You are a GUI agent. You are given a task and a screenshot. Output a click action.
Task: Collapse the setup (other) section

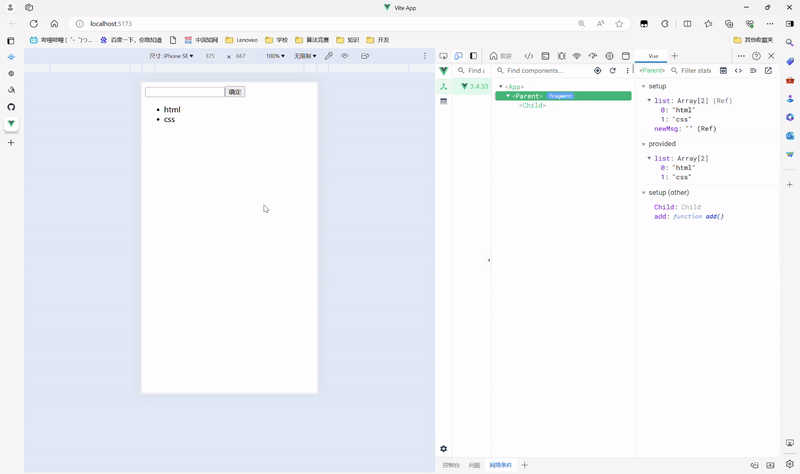point(643,192)
